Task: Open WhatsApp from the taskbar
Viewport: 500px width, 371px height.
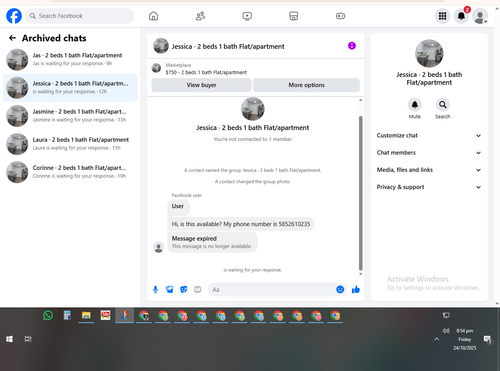Action: point(48,315)
